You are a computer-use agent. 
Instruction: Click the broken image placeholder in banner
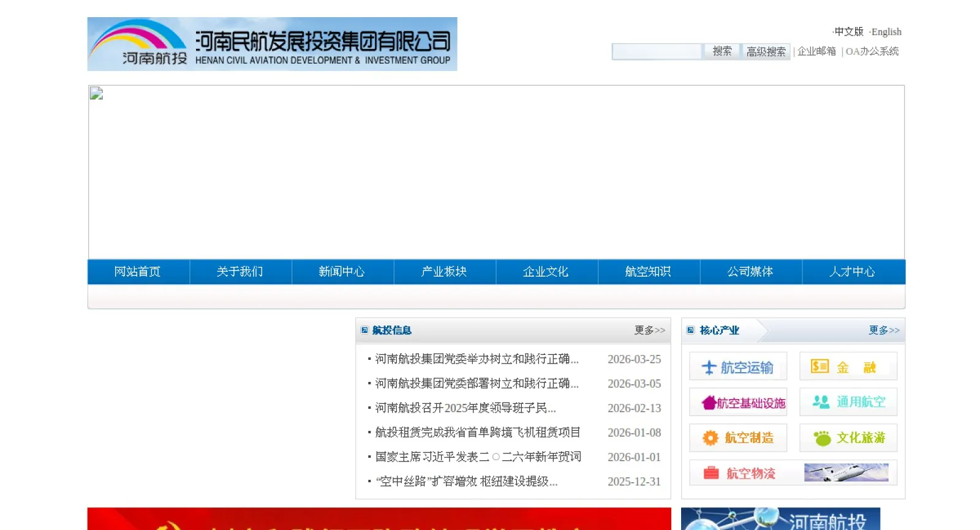(x=96, y=94)
